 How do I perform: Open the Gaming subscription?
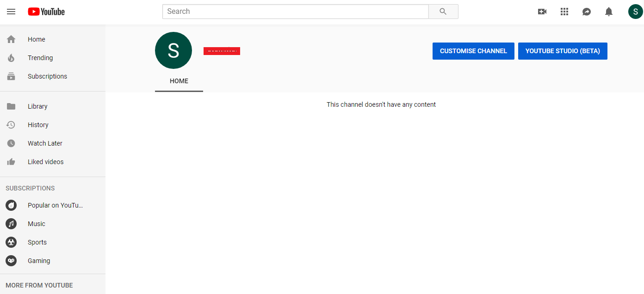(x=53, y=261)
